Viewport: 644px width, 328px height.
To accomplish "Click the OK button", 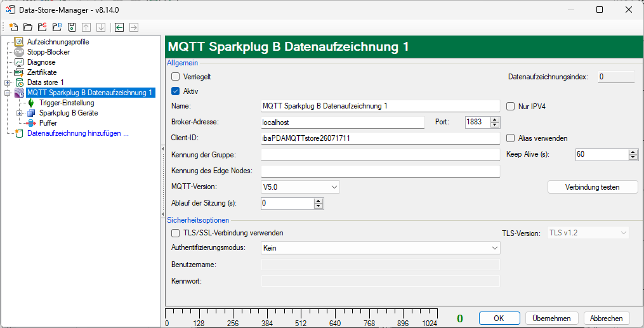I will click(499, 318).
